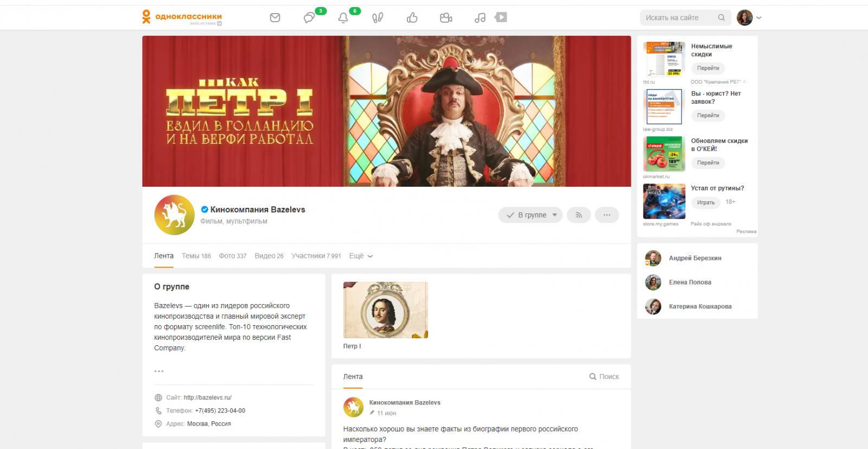This screenshot has width=868, height=449.
Task: Open the Odnoklassniki home logo
Action: click(182, 17)
